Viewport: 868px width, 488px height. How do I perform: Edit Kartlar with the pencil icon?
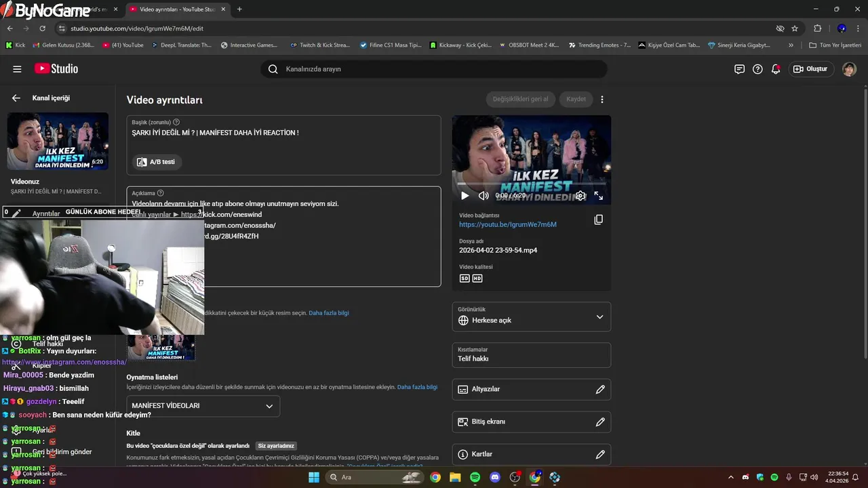600,454
